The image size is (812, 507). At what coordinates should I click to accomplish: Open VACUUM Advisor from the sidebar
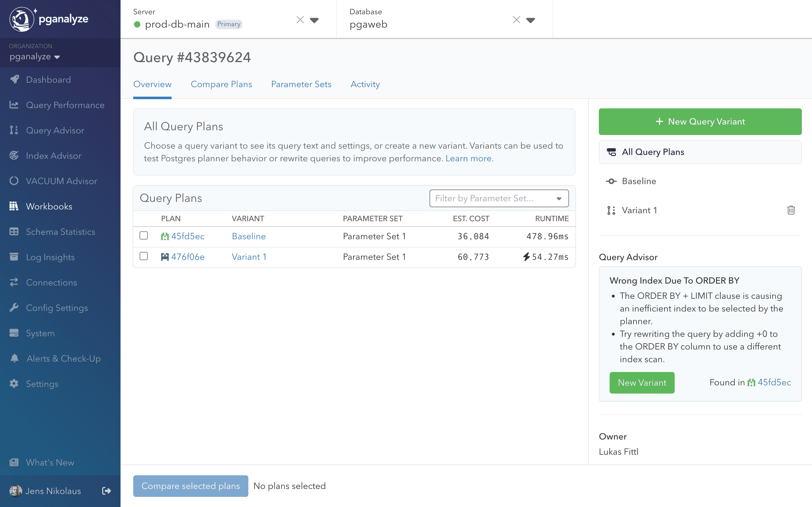[62, 181]
